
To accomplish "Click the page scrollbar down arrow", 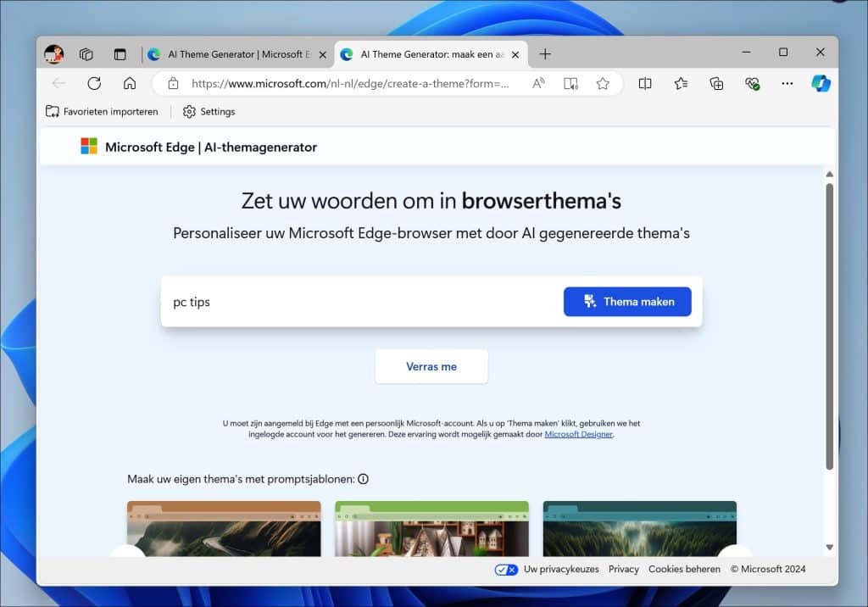I will point(829,547).
